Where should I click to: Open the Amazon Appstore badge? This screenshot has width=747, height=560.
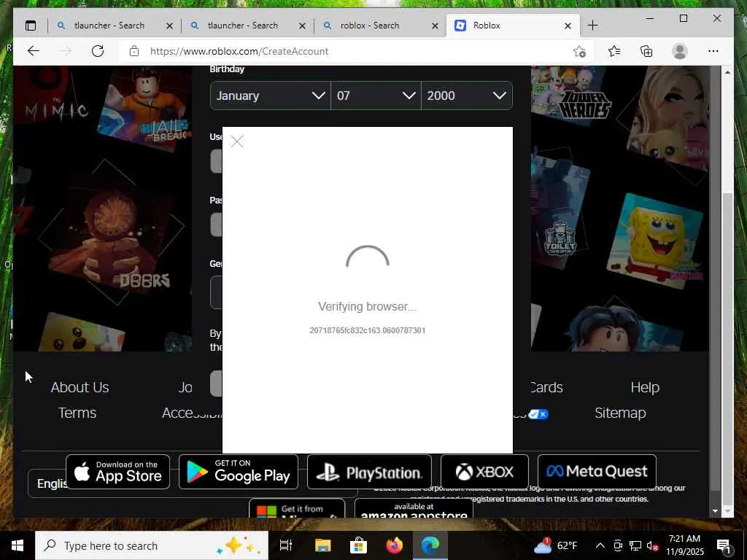(x=414, y=508)
